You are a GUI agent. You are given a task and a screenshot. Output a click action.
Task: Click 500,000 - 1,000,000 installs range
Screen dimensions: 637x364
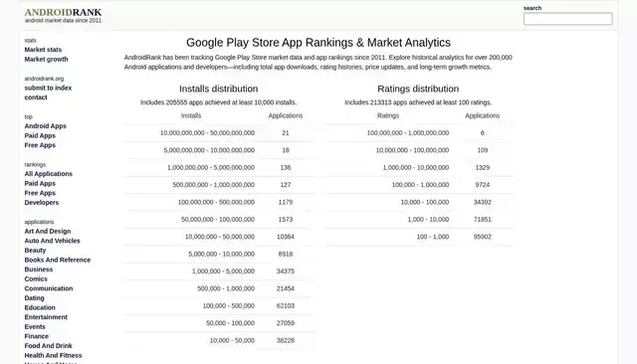226,288
